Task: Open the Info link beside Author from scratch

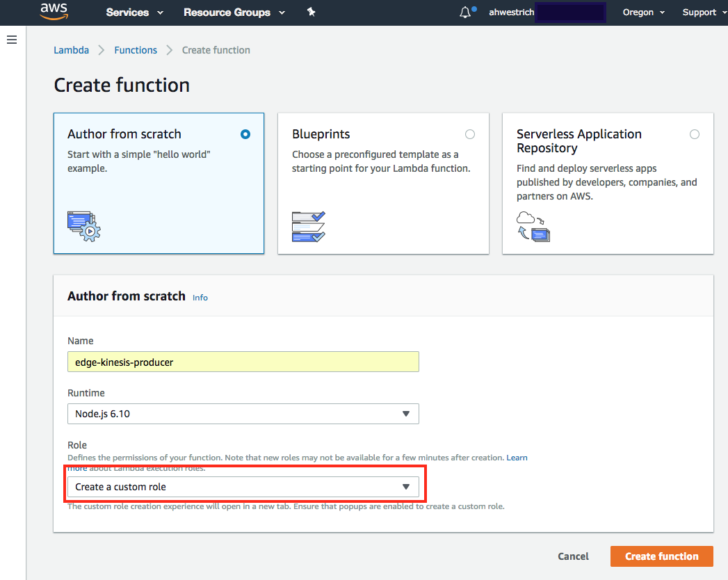Action: click(x=200, y=298)
